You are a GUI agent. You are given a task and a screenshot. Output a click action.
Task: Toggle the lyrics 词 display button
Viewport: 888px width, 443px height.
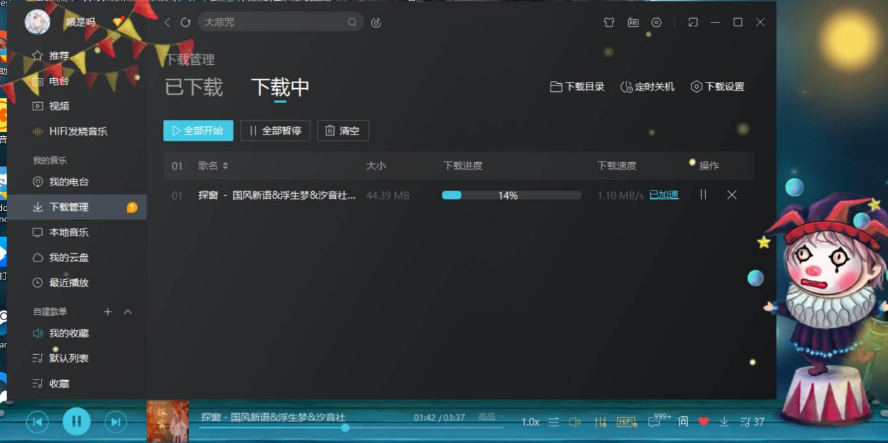tap(683, 422)
